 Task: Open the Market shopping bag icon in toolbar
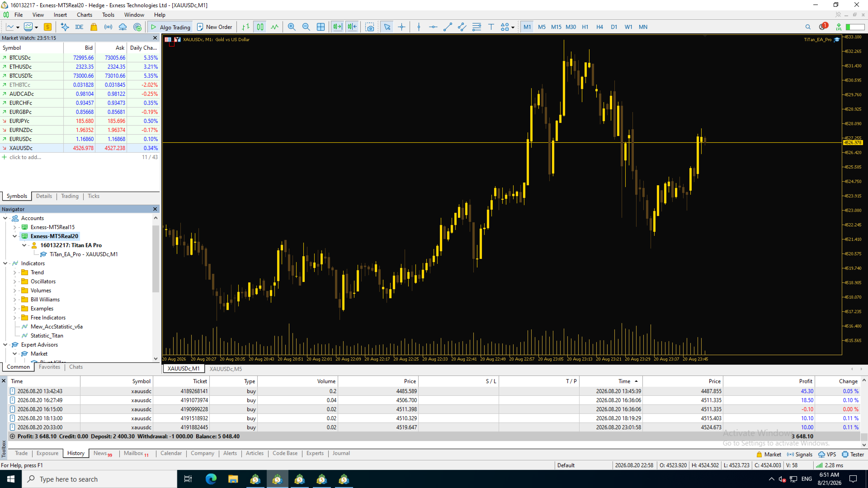94,27
